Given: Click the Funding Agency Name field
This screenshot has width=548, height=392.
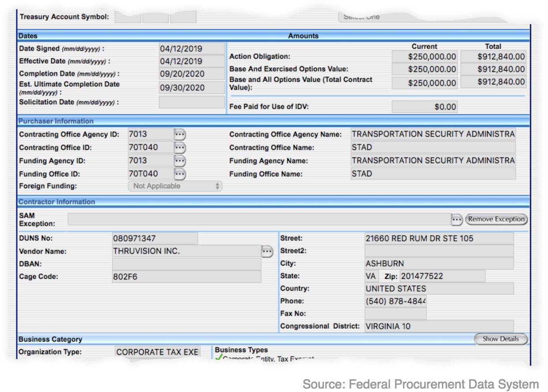Looking at the screenshot, I should pyautogui.click(x=433, y=161).
